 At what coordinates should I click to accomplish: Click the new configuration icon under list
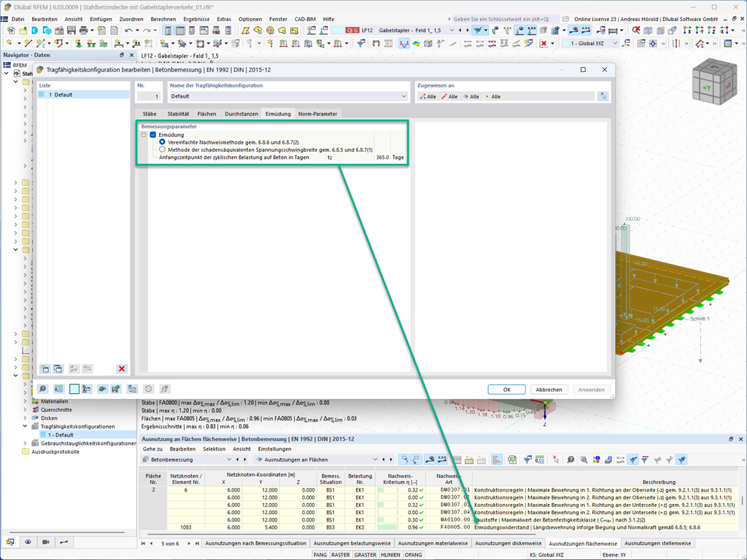pyautogui.click(x=45, y=368)
